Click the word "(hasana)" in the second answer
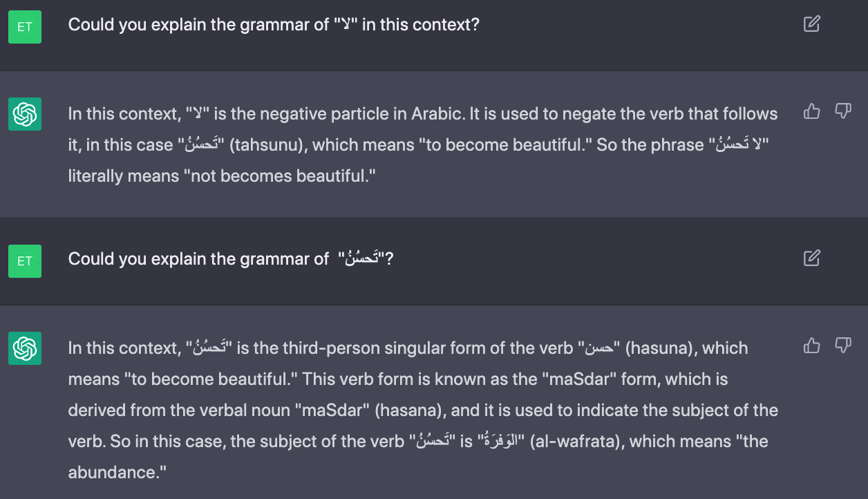The image size is (868, 499). (x=409, y=411)
